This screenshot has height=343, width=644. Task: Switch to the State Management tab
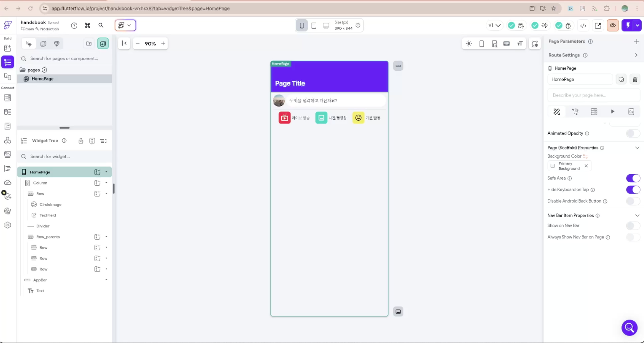click(x=631, y=112)
